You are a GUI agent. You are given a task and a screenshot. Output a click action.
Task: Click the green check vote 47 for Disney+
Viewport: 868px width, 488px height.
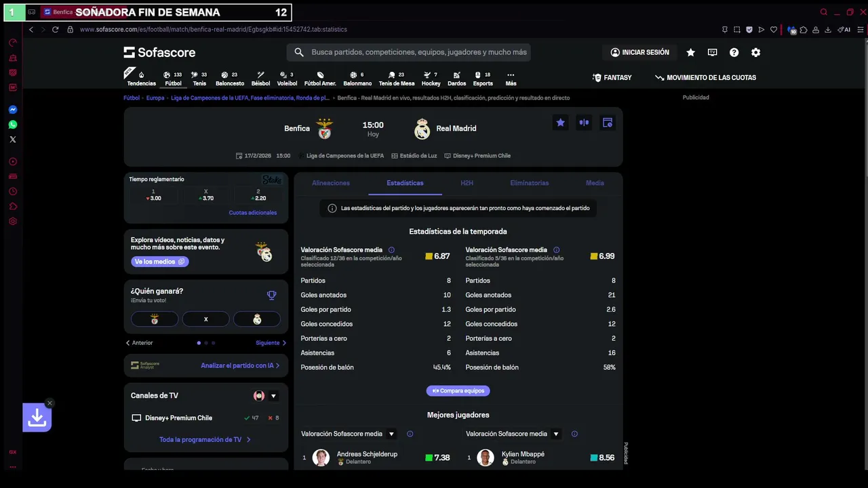[x=252, y=418]
